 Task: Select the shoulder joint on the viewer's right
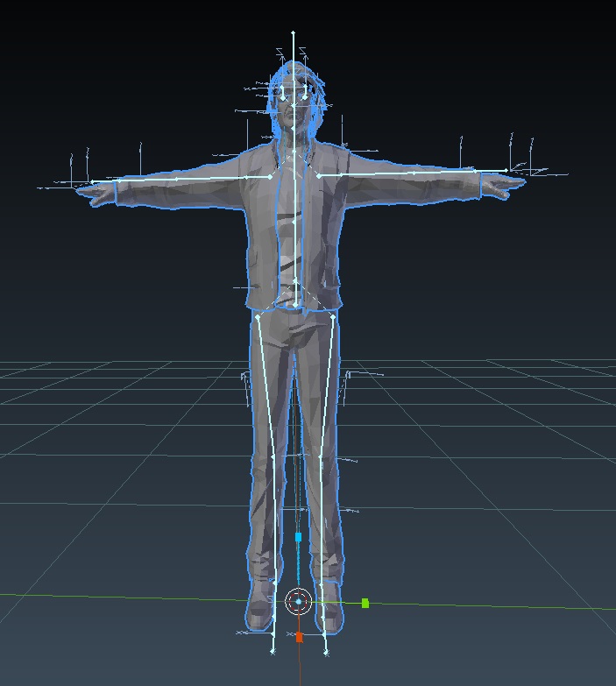(319, 176)
